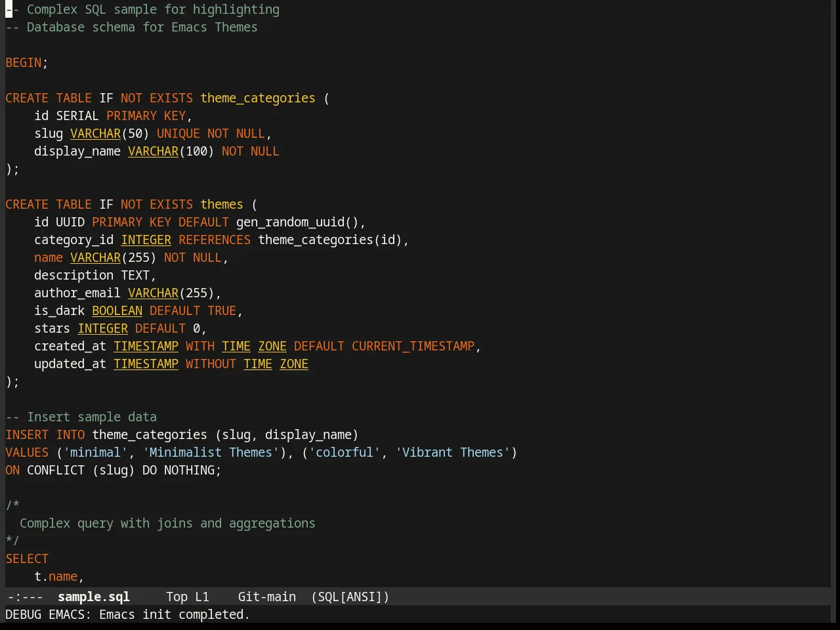This screenshot has width=840, height=630.
Task: Click REFERENCES keyword on category_id line
Action: pos(215,240)
